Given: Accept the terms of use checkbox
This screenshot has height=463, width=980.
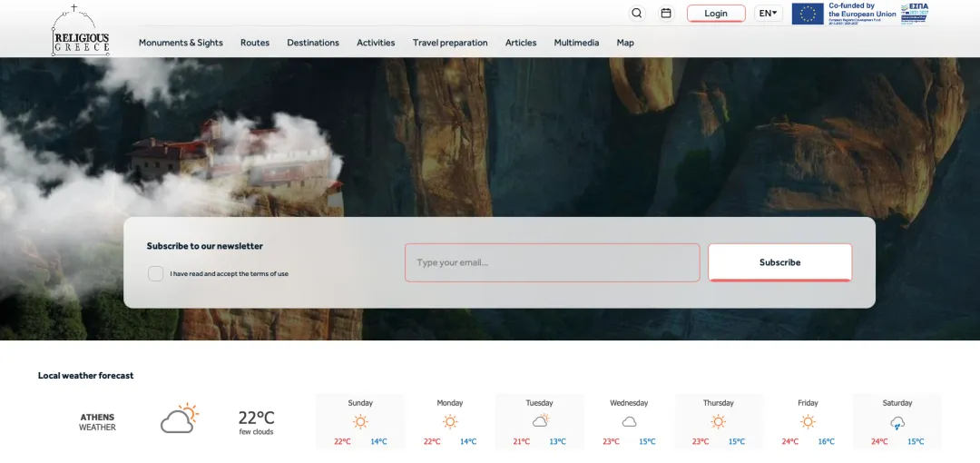Looking at the screenshot, I should (x=156, y=273).
